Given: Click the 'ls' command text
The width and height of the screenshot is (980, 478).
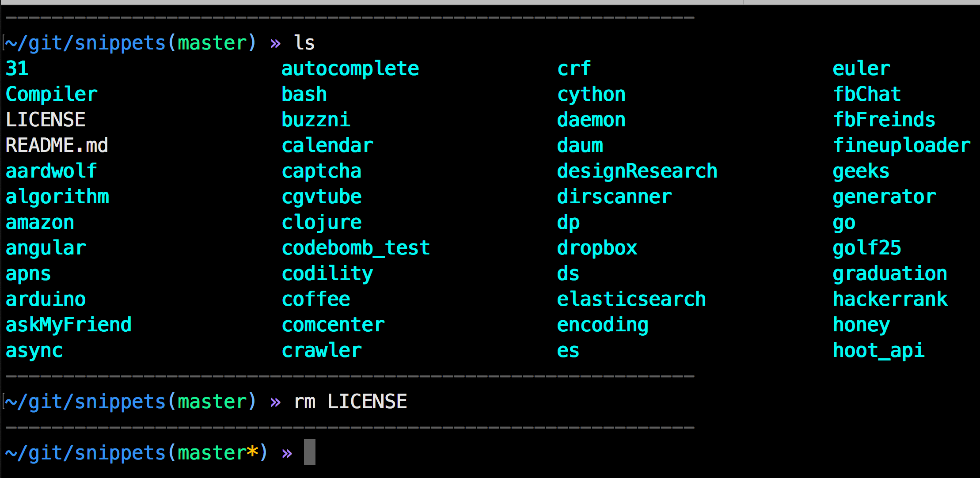Looking at the screenshot, I should [x=304, y=43].
